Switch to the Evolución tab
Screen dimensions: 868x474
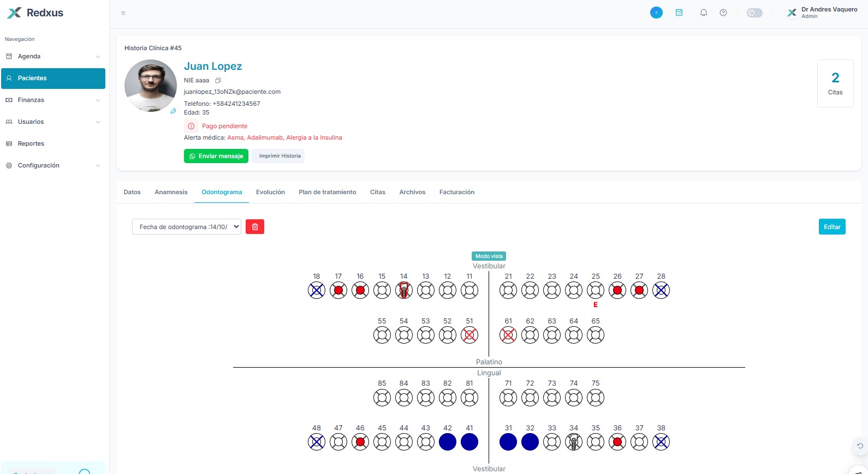click(270, 192)
